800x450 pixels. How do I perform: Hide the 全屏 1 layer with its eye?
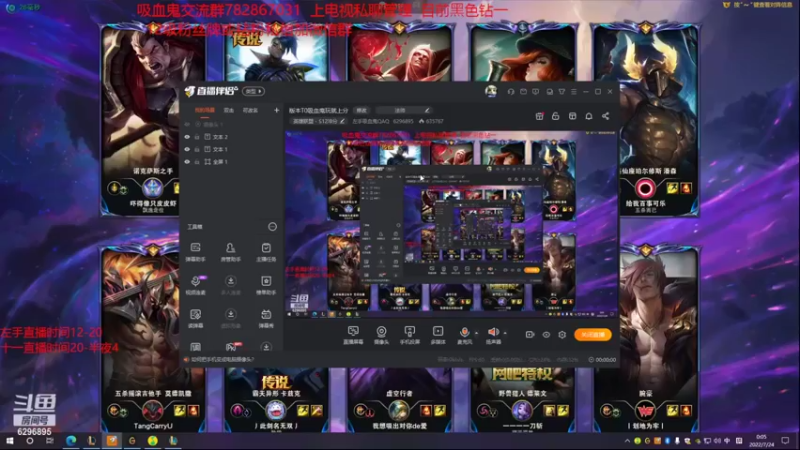tap(187, 162)
